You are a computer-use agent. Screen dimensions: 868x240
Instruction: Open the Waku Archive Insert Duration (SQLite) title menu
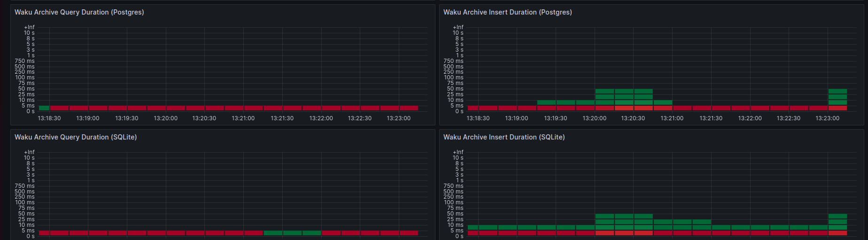[504, 137]
